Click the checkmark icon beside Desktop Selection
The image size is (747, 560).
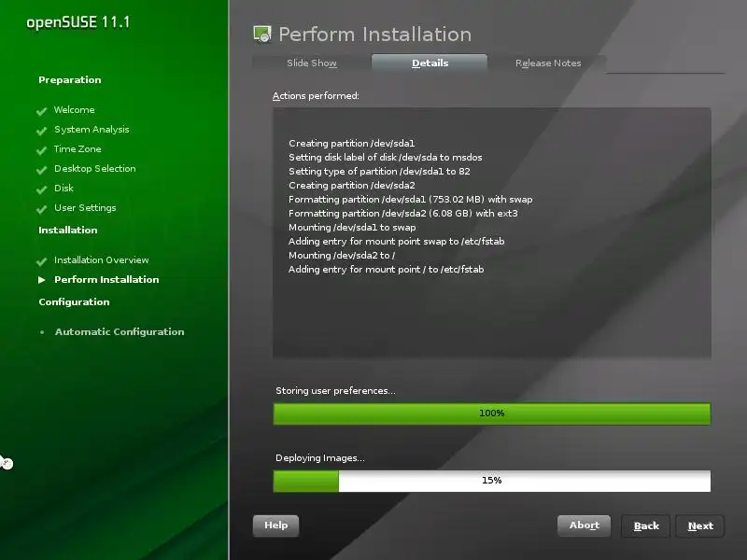(x=41, y=170)
